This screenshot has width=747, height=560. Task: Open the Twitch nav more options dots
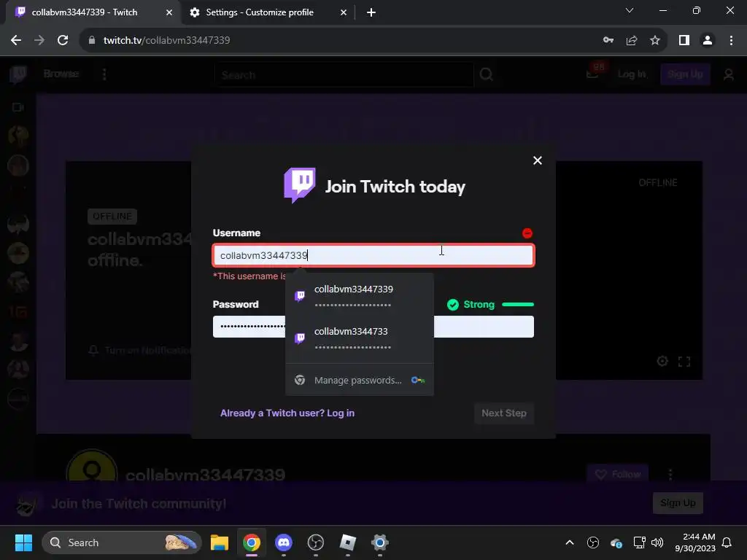pos(104,74)
